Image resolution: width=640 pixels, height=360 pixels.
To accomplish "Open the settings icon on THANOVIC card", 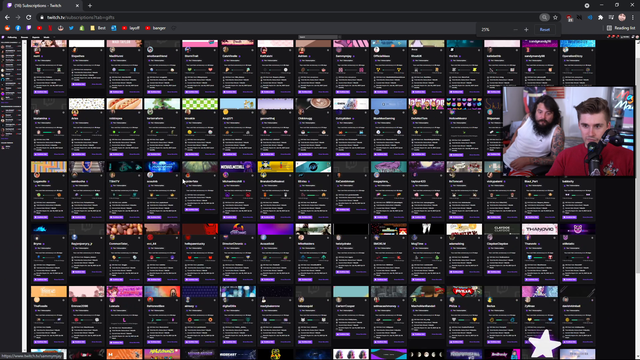I will 555,238.
